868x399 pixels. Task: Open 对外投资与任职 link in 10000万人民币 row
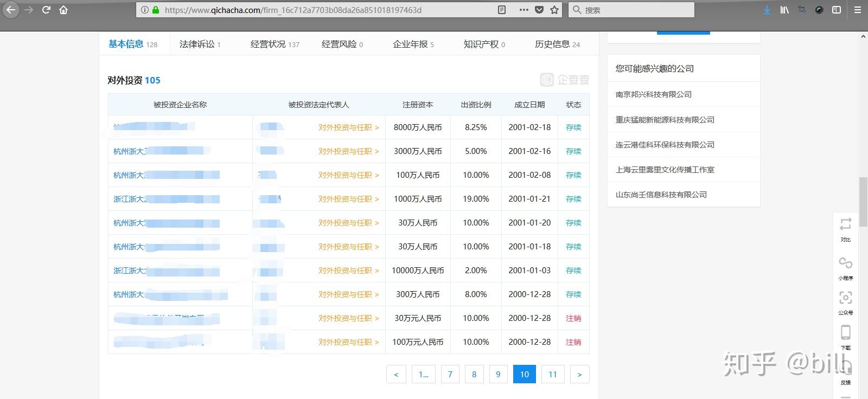point(348,271)
